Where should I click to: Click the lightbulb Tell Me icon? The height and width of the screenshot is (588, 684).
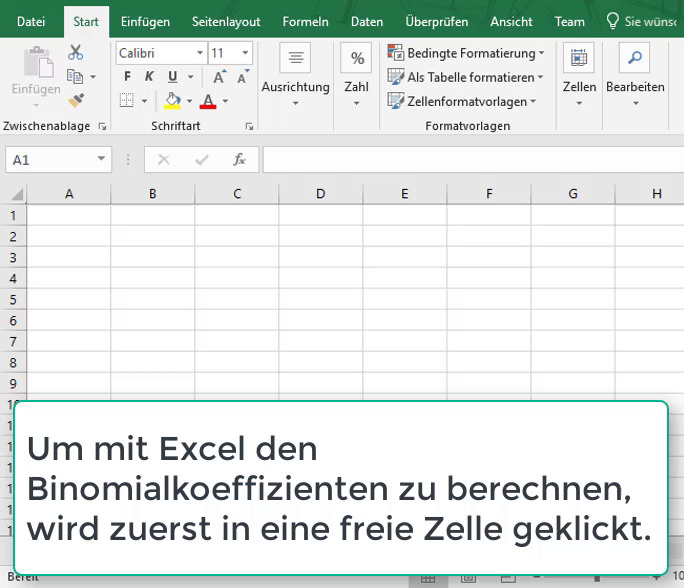pos(612,21)
